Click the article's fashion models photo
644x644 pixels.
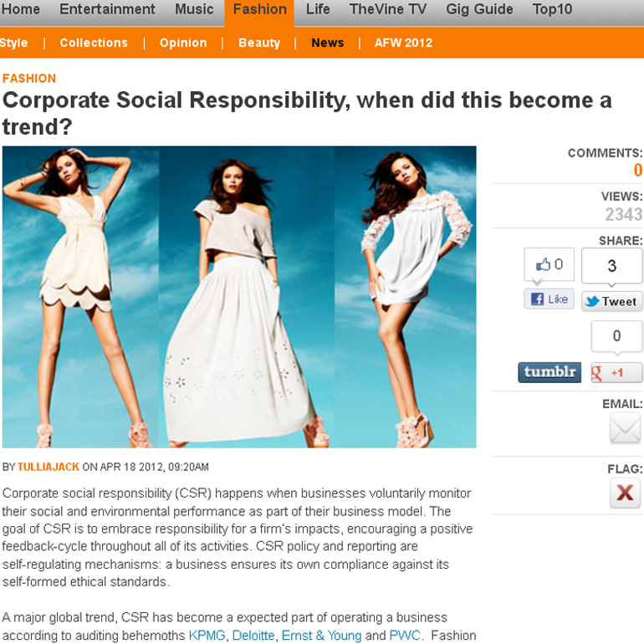click(239, 297)
